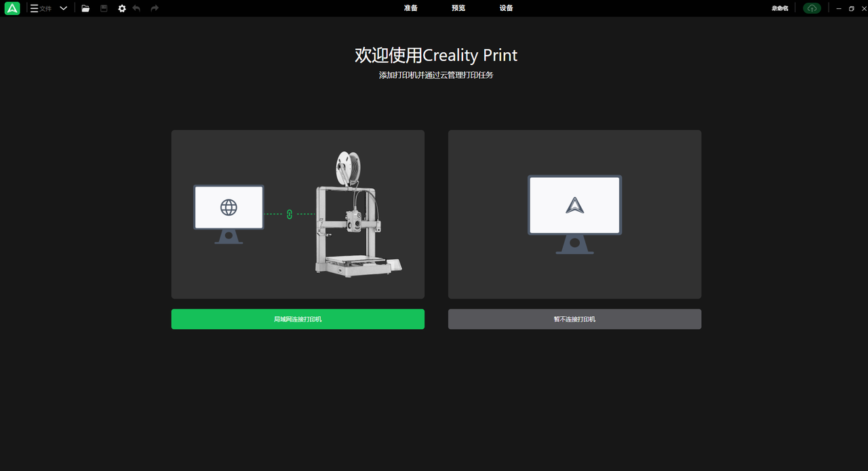Restore down the Creality Print window

pyautogui.click(x=852, y=8)
